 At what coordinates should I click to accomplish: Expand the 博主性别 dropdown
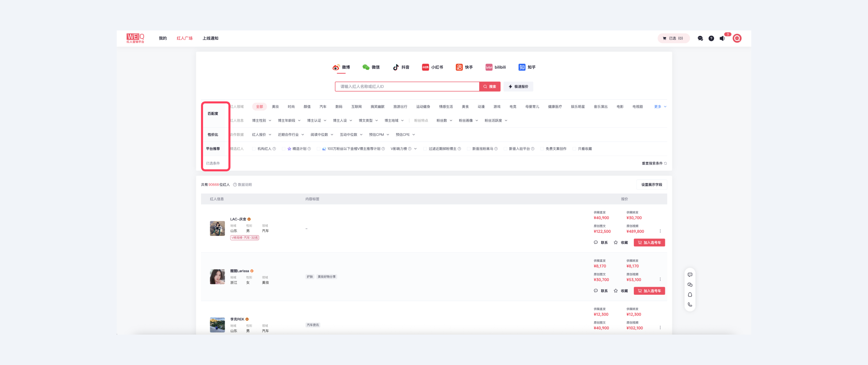(x=262, y=121)
